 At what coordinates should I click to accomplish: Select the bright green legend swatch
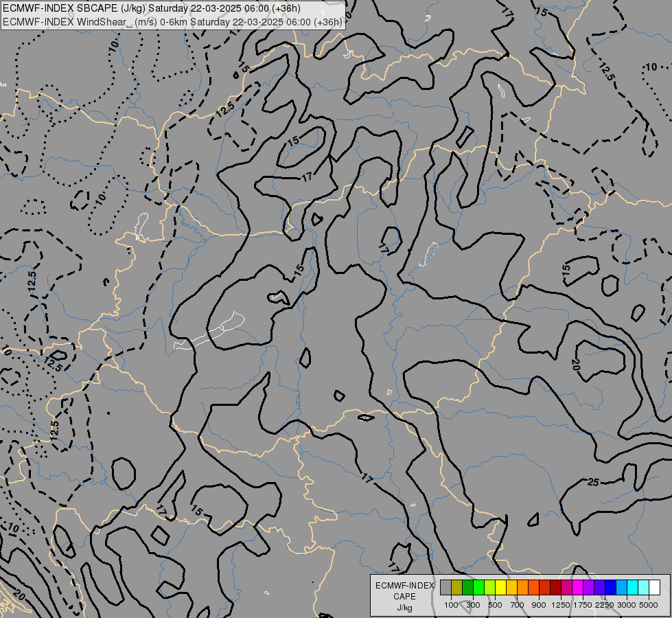tap(479, 587)
